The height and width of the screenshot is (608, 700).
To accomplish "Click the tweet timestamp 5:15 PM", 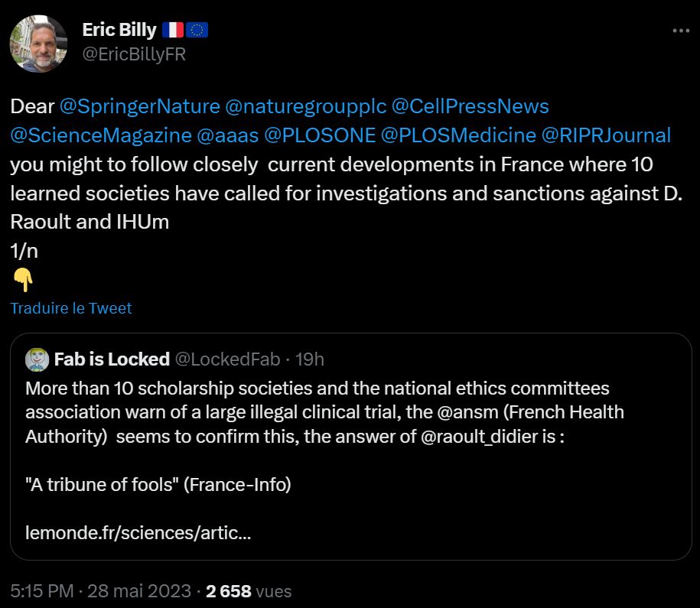I will click(42, 591).
